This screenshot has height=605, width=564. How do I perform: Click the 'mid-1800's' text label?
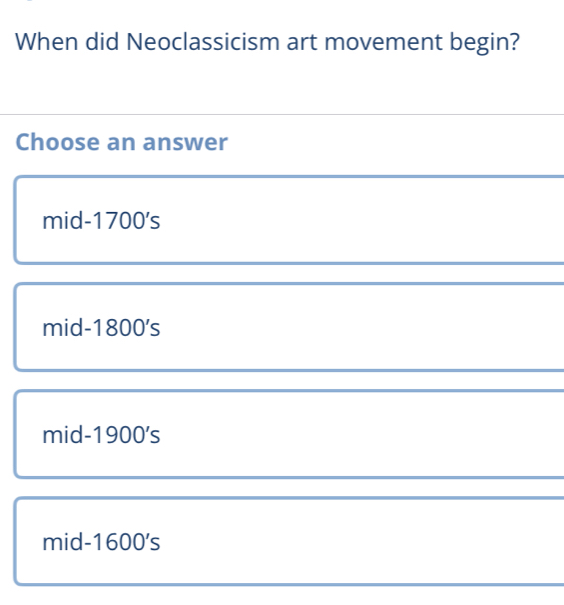(101, 328)
